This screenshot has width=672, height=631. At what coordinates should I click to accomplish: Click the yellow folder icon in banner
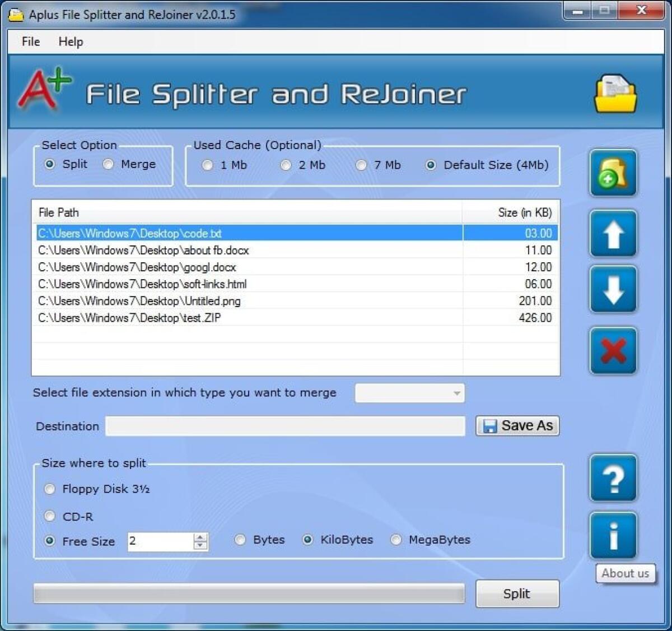615,94
